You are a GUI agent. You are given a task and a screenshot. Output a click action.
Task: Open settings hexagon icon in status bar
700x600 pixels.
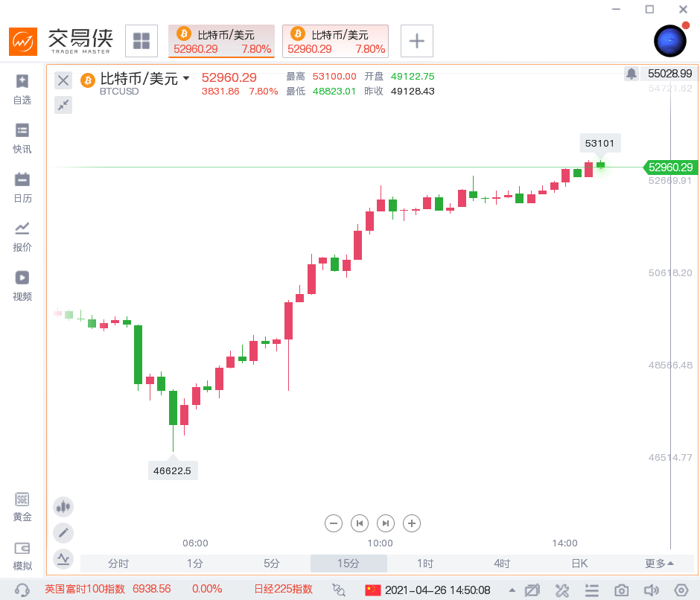pos(681,590)
